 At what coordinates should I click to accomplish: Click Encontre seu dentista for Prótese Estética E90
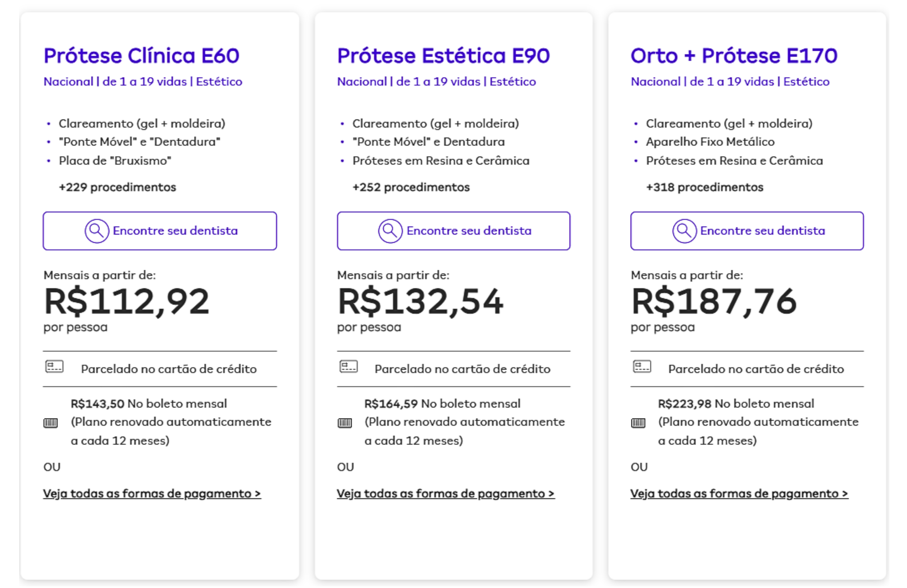pos(453,231)
